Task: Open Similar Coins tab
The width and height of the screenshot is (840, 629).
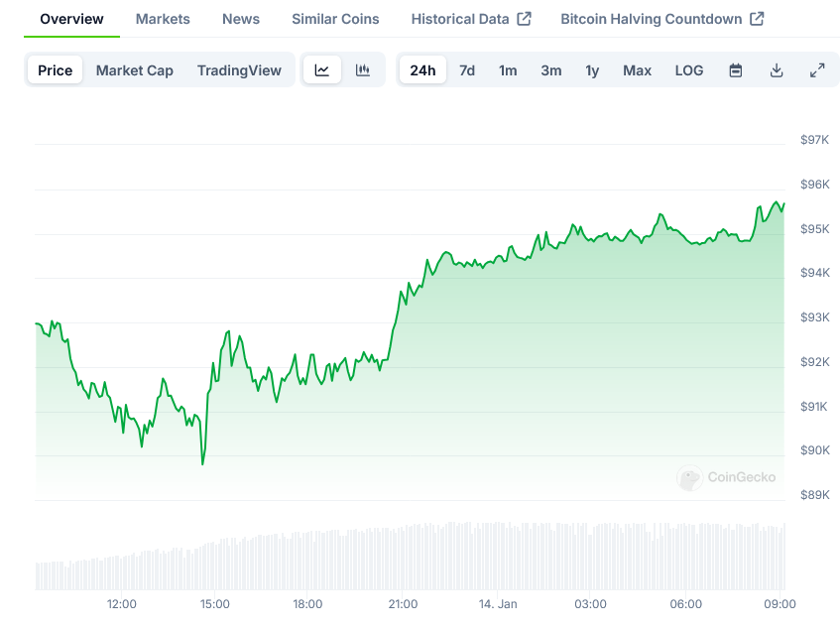Action: [335, 19]
